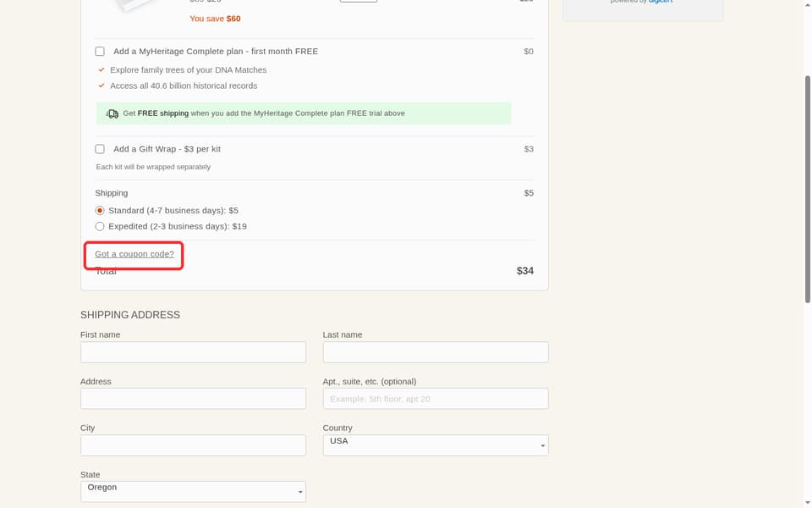The width and height of the screenshot is (812, 508).
Task: Click the Shipping '$5' price
Action: coord(528,193)
